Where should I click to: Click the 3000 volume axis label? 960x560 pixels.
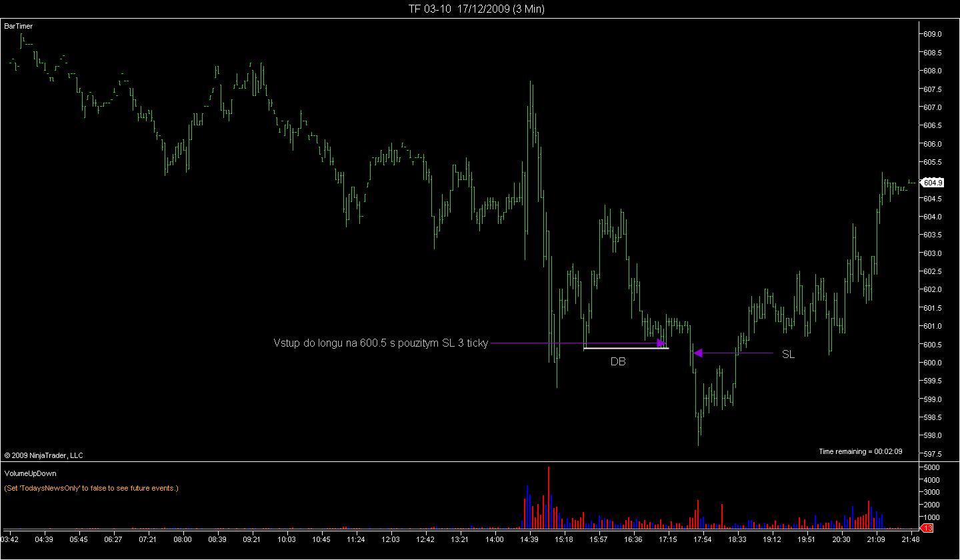pos(931,493)
